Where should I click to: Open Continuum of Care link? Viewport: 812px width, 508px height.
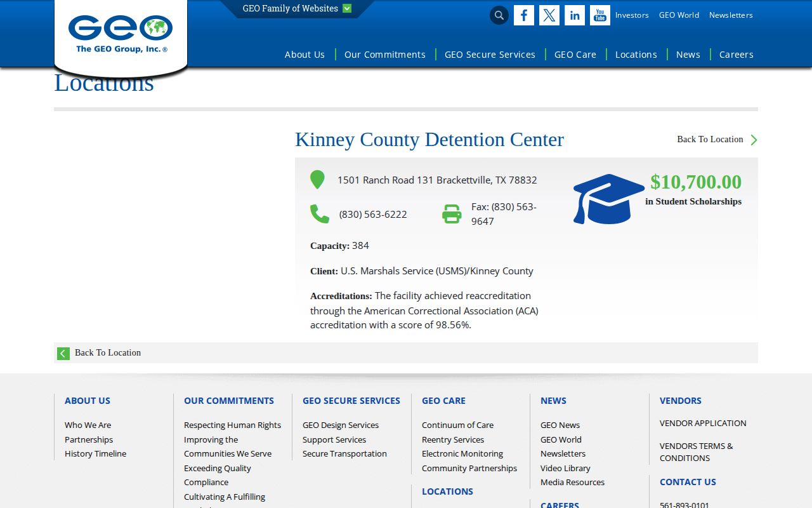pos(457,425)
